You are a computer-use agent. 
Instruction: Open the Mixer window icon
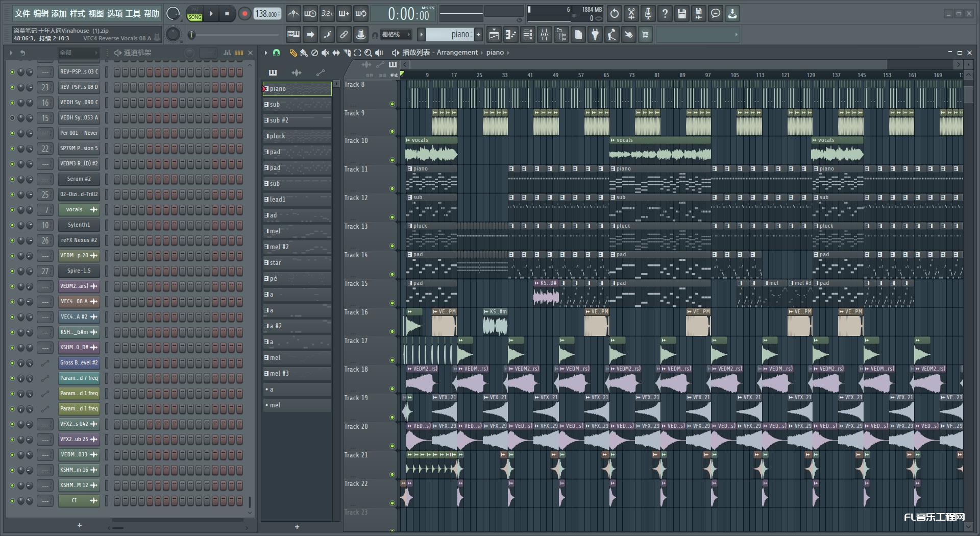pyautogui.click(x=545, y=35)
